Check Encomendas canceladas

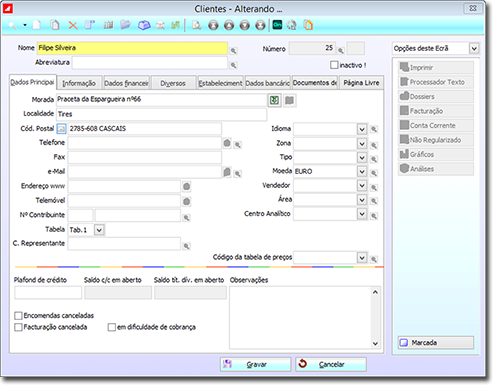coord(18,315)
